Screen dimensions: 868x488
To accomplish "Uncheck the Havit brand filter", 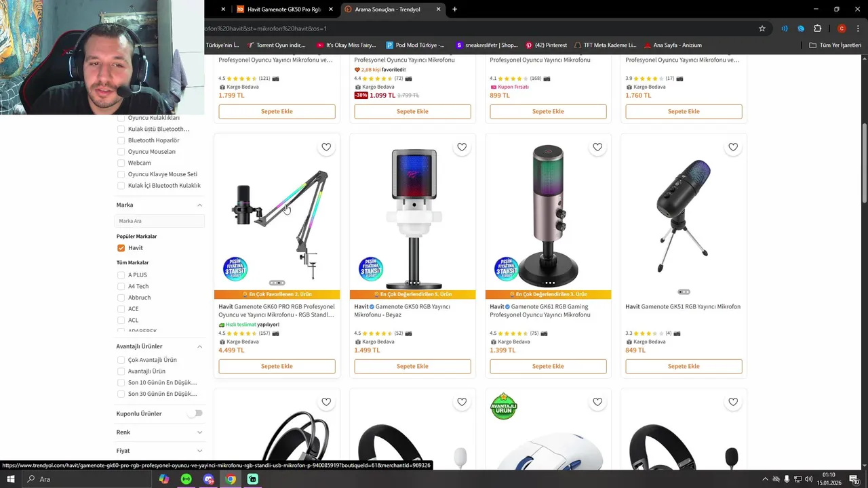I will click(x=121, y=248).
